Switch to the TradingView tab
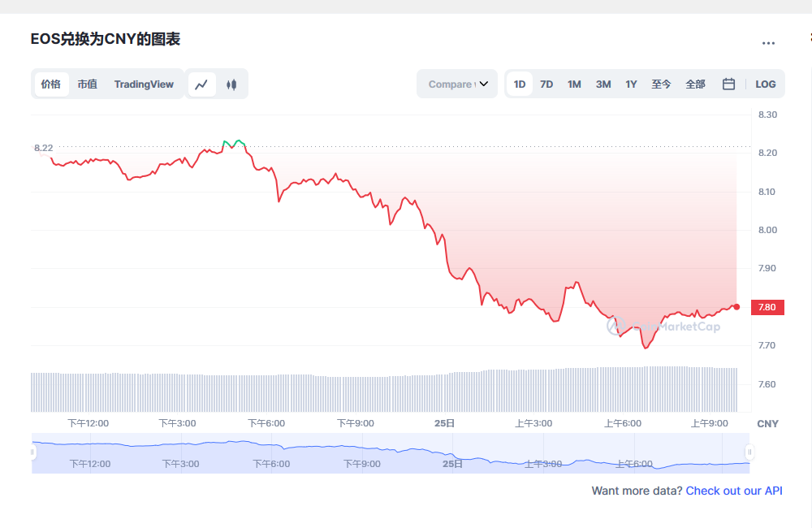Screen dimensions: 812x528 [x=144, y=84]
